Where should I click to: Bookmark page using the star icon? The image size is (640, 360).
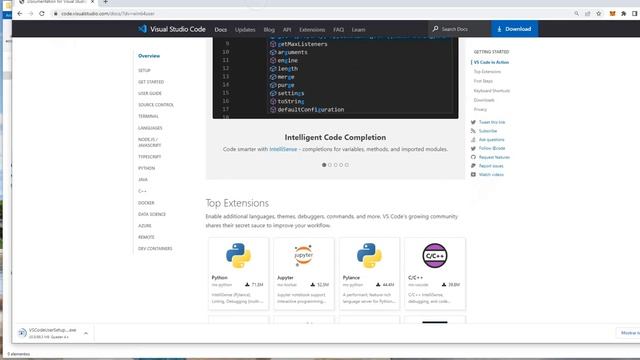coord(599,13)
